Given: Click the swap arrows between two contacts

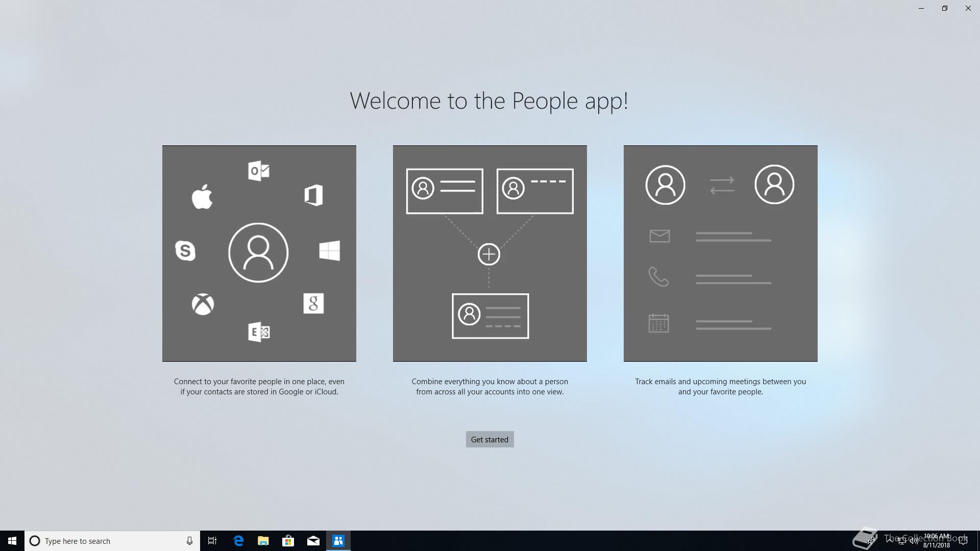Looking at the screenshot, I should 722,185.
